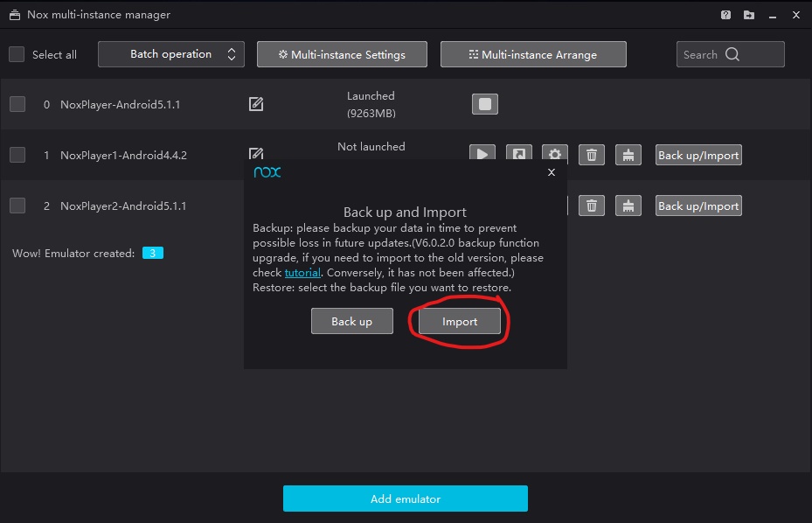Close the Back up and Import dialog
This screenshot has width=812, height=523.
click(552, 172)
